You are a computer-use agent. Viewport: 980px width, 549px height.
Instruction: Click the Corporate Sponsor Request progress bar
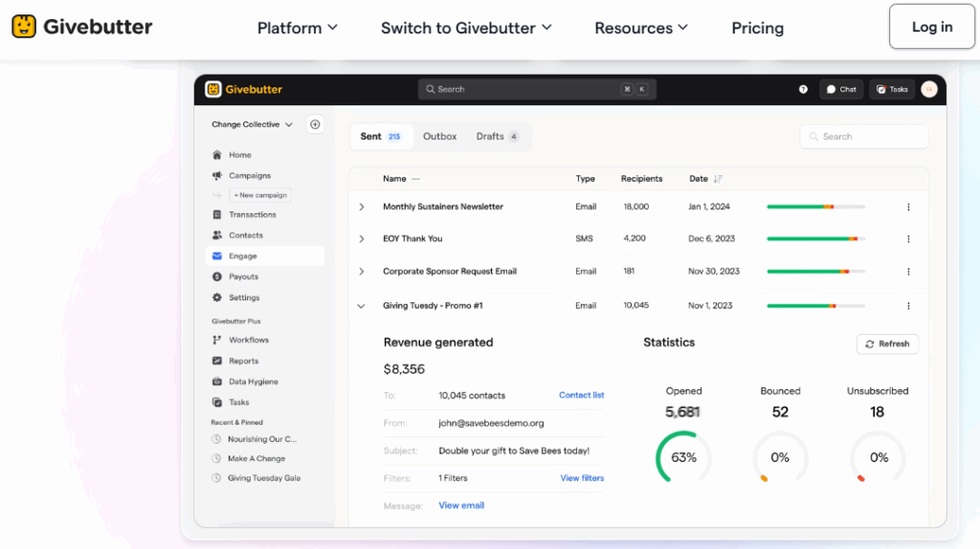click(815, 272)
